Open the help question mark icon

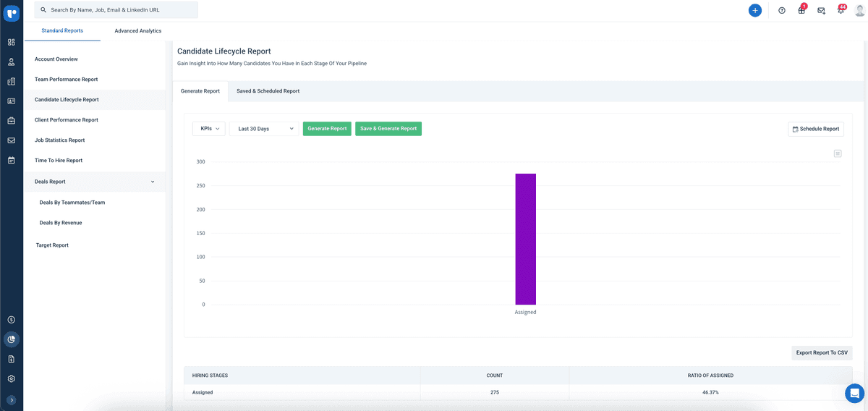pyautogui.click(x=782, y=10)
